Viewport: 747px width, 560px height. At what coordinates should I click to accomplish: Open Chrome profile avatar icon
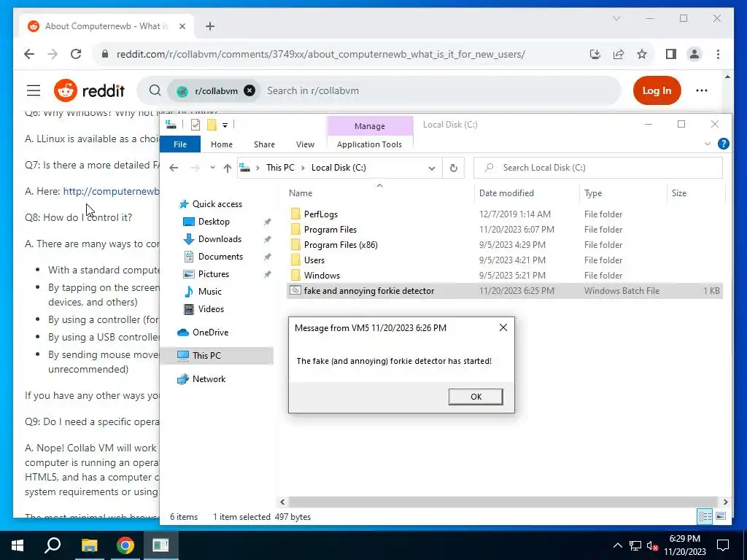pyautogui.click(x=694, y=54)
